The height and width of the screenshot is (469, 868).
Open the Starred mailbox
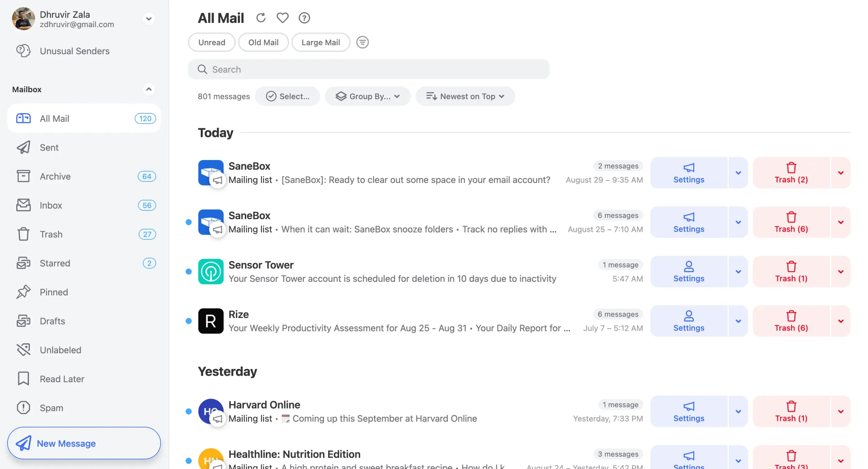(84, 263)
